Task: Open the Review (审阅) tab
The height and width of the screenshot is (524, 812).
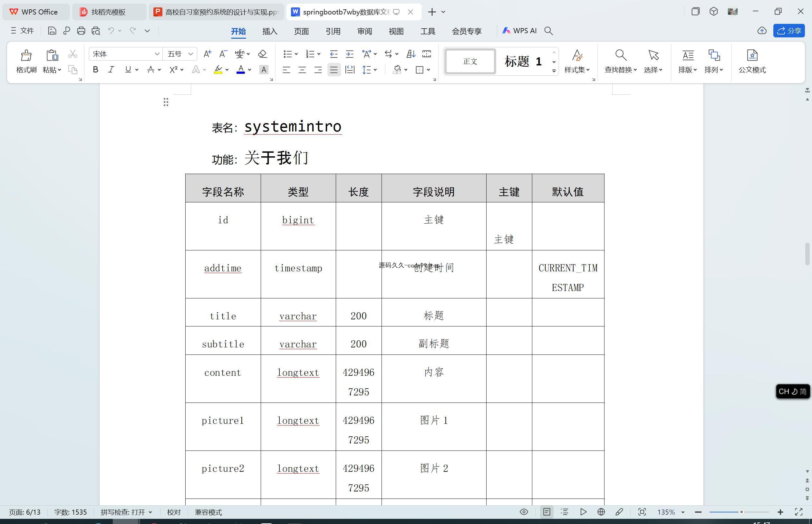Action: 365,31
